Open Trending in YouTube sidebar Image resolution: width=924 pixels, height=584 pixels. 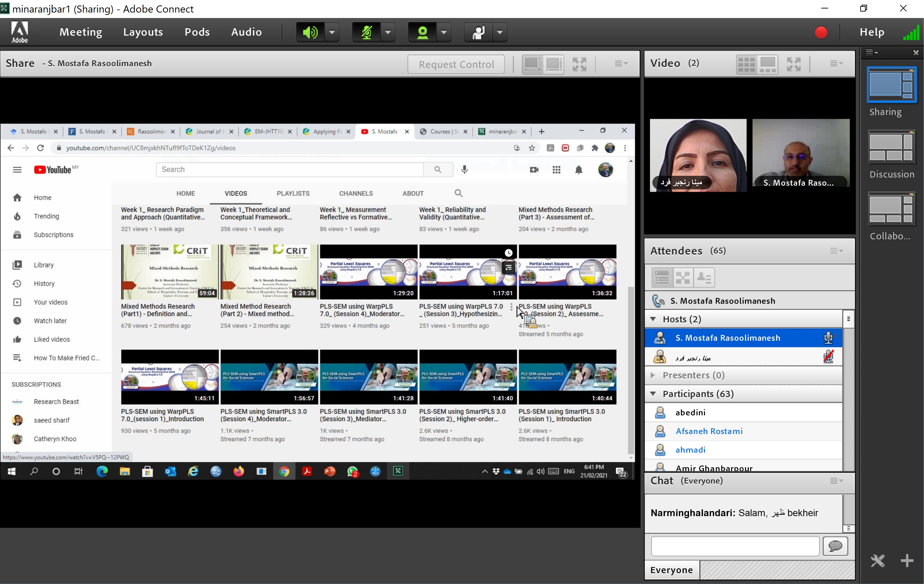click(x=56, y=216)
